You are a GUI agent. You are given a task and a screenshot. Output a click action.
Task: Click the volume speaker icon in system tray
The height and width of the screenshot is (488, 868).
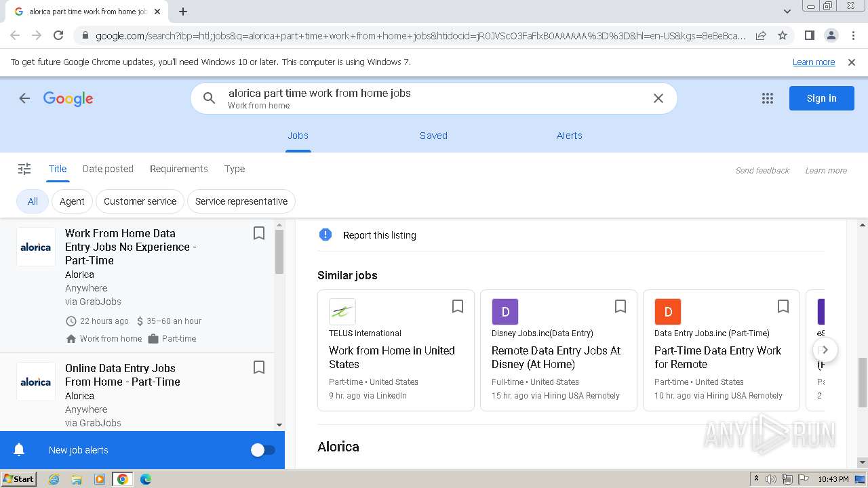click(x=771, y=479)
